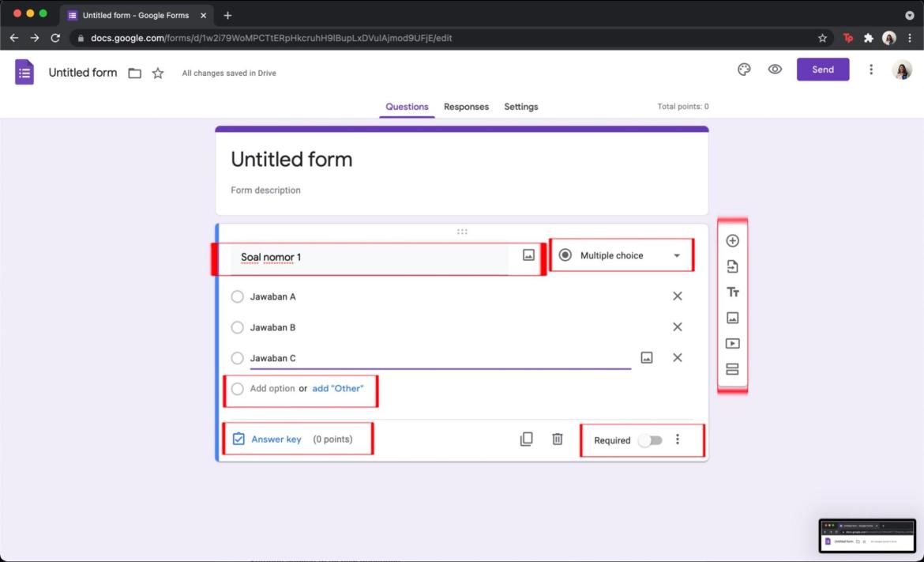Screen dimensions: 924x562
Task: Open the Google Forms account menu avatar
Action: (901, 70)
